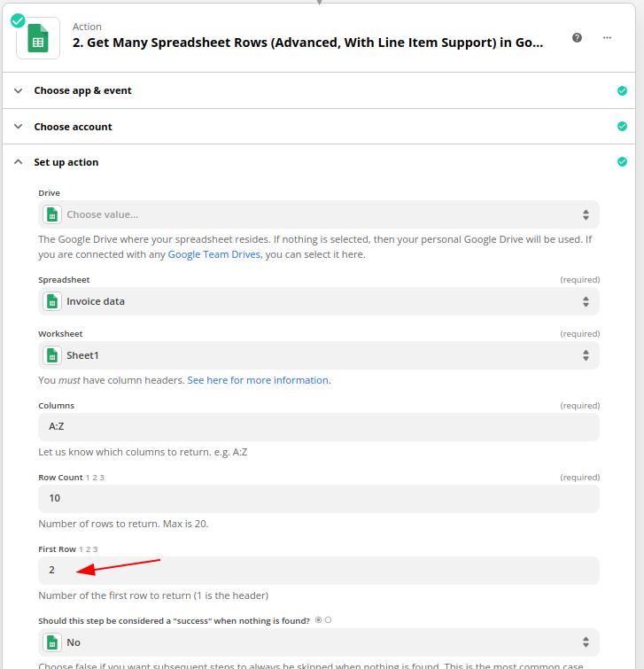Open the Spreadsheet Invoice data dropdown
This screenshot has height=669, width=644.
pos(319,301)
